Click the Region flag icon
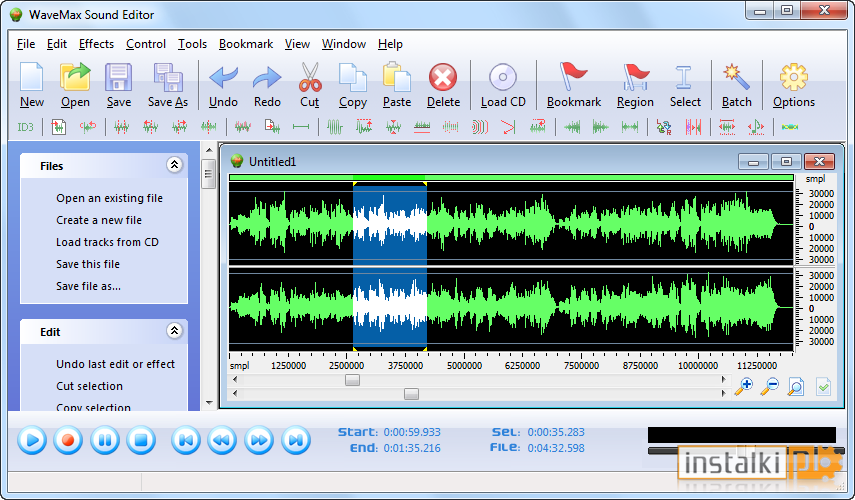 pyautogui.click(x=635, y=77)
